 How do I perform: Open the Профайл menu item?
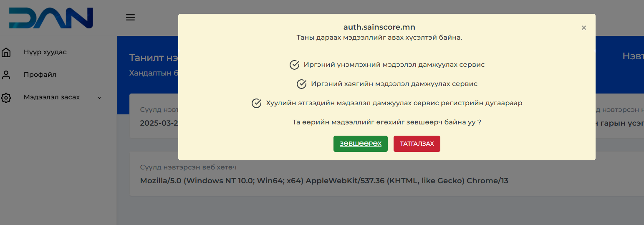[40, 75]
